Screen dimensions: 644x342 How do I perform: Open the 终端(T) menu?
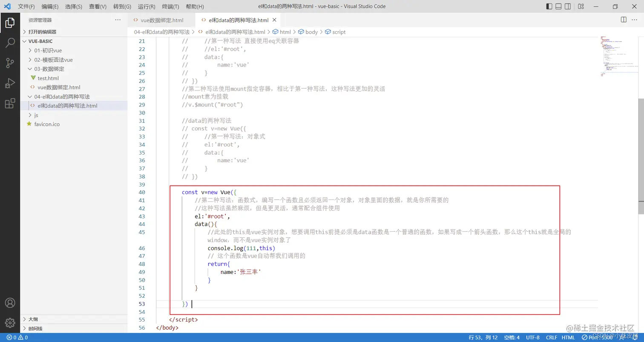click(x=171, y=6)
